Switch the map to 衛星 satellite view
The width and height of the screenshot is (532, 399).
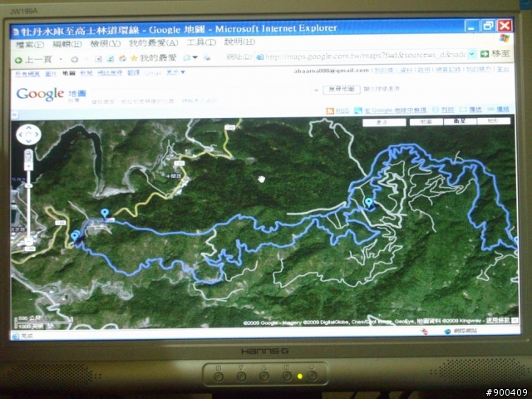click(460, 121)
